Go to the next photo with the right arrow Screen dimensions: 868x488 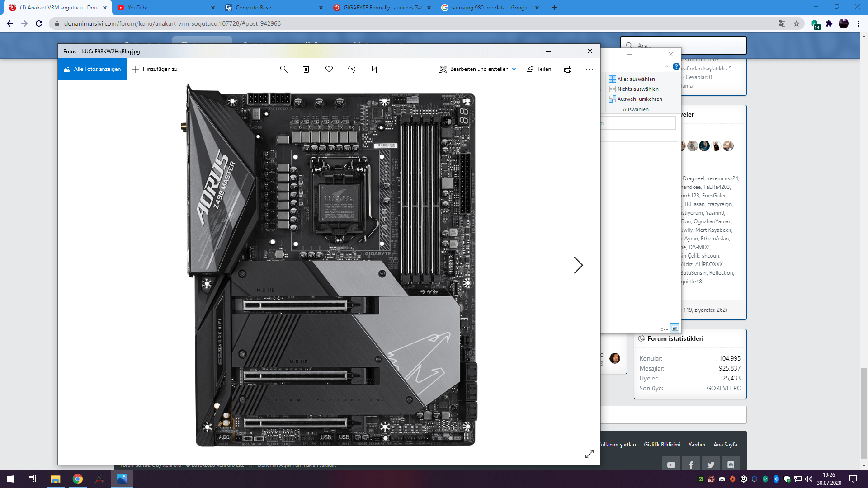[578, 265]
